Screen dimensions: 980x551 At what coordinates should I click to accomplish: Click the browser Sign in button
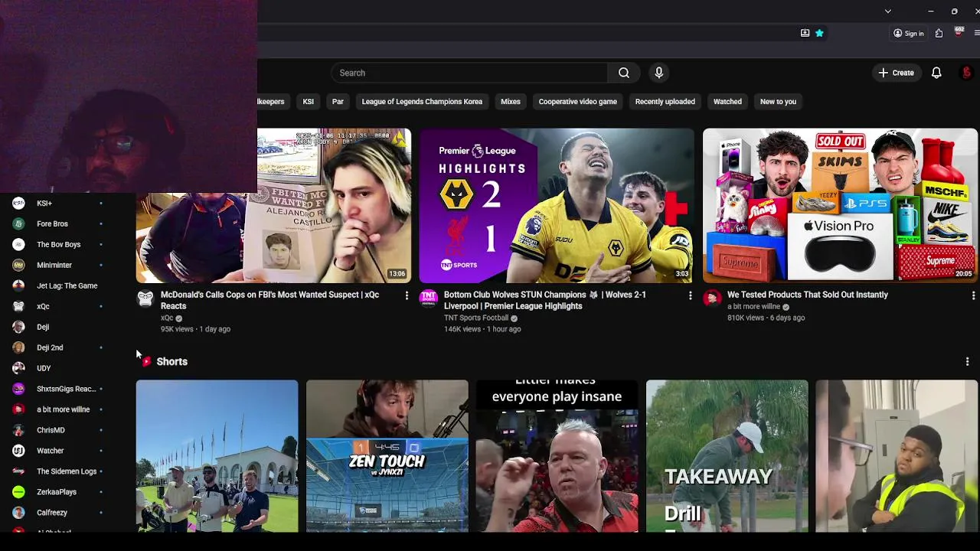908,33
